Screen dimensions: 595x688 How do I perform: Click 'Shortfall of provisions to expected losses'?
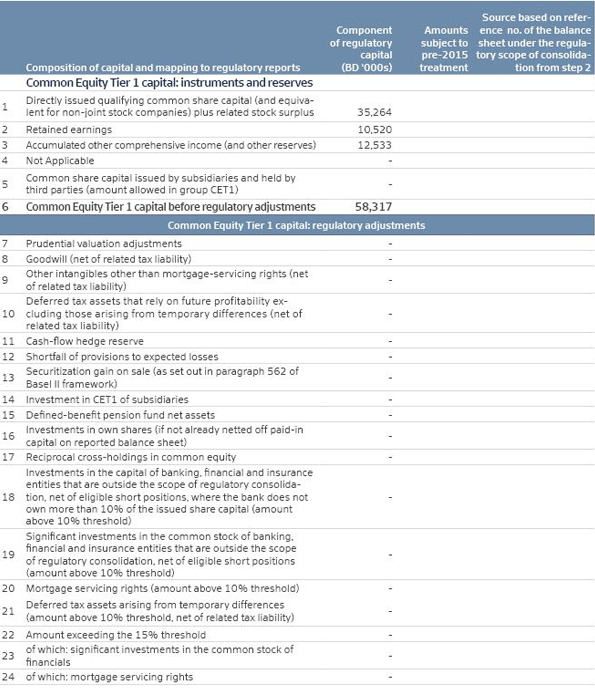pos(122,357)
